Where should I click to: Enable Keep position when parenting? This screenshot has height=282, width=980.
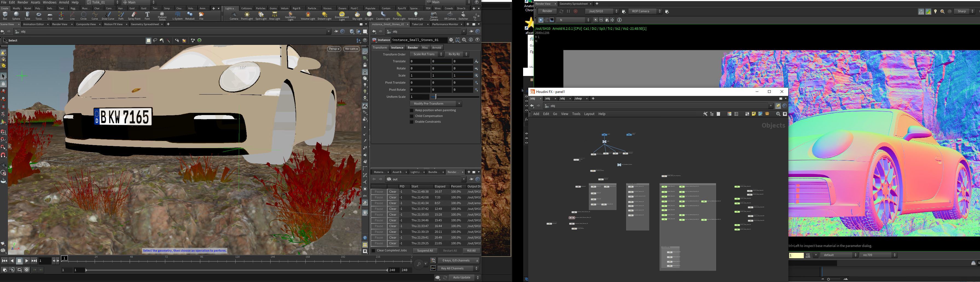pyautogui.click(x=411, y=111)
